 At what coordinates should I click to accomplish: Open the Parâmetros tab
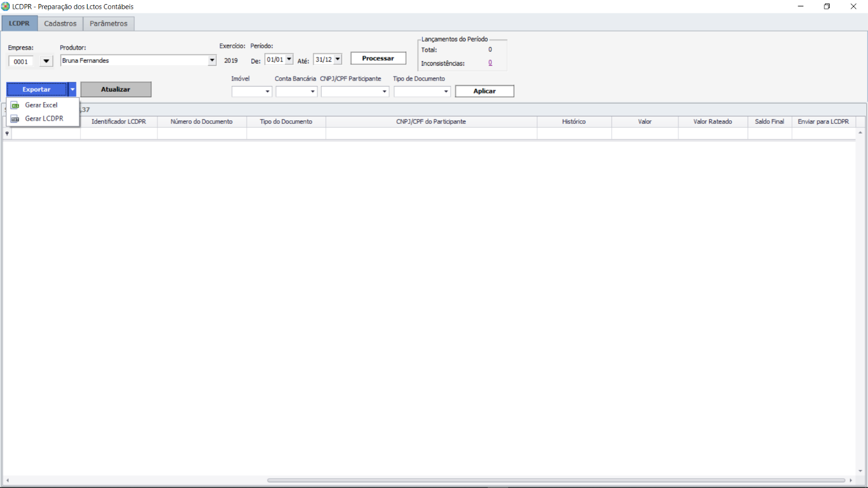[x=109, y=24]
